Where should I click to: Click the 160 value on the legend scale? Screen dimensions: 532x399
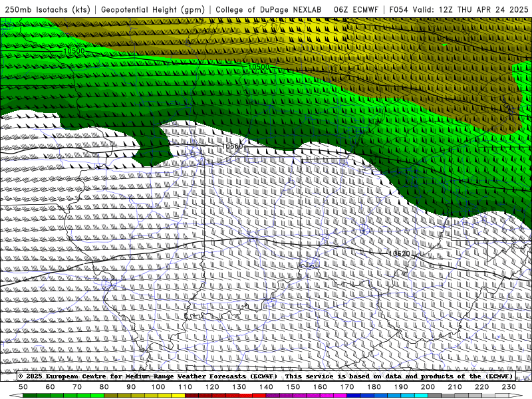point(320,387)
